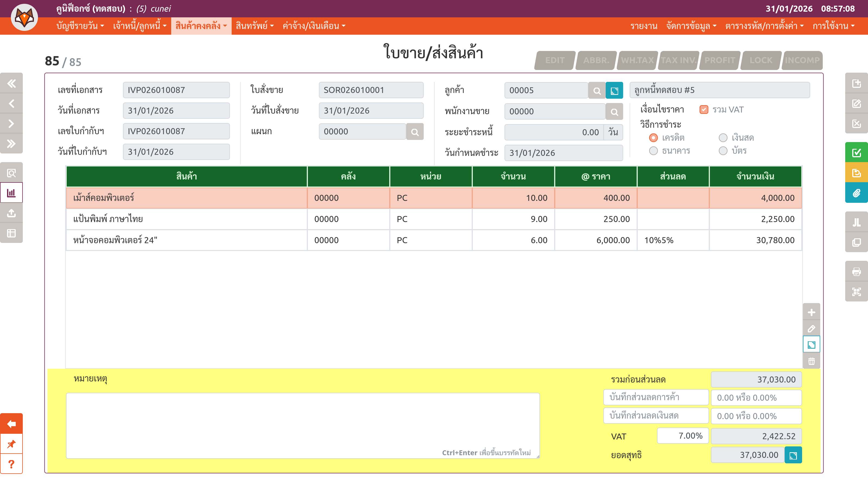Click the customer search magnifier icon
The image size is (868, 488).
point(597,91)
